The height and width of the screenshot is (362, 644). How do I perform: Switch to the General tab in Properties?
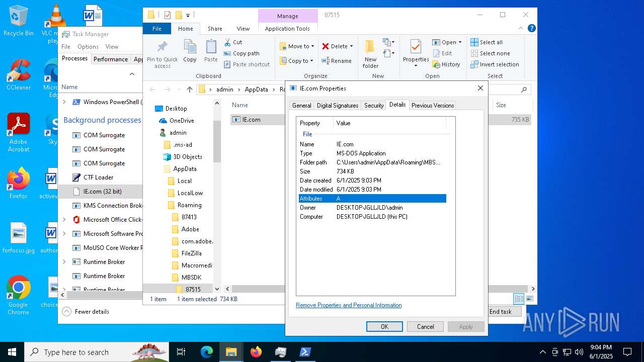[301, 106]
